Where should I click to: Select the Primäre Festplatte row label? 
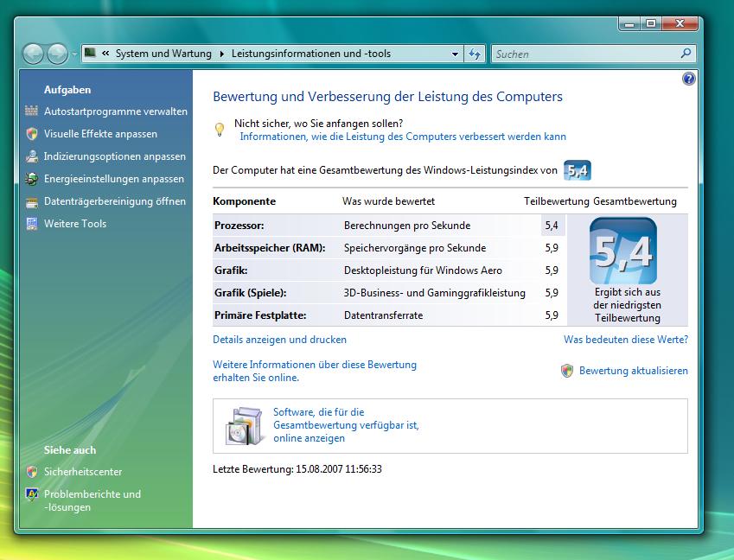point(260,315)
